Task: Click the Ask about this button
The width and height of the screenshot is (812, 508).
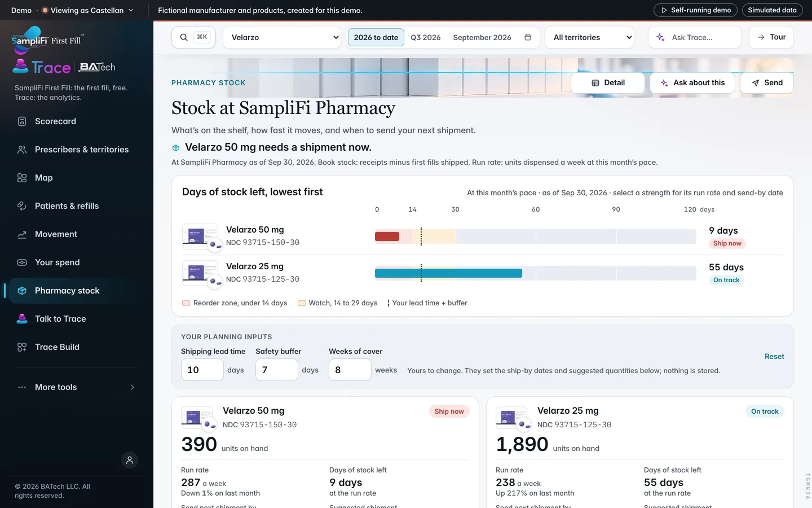Action: pyautogui.click(x=692, y=83)
